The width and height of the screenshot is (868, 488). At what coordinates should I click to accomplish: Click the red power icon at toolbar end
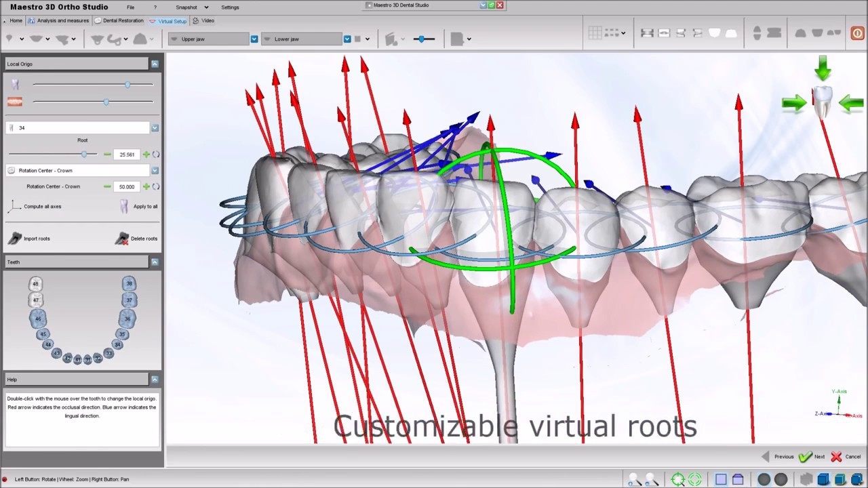coord(857,33)
